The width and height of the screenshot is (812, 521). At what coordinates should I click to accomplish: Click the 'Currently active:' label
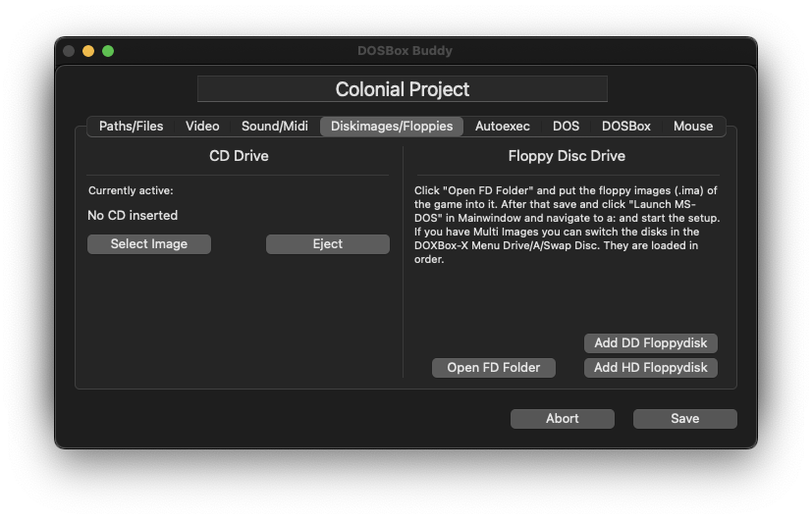[131, 190]
